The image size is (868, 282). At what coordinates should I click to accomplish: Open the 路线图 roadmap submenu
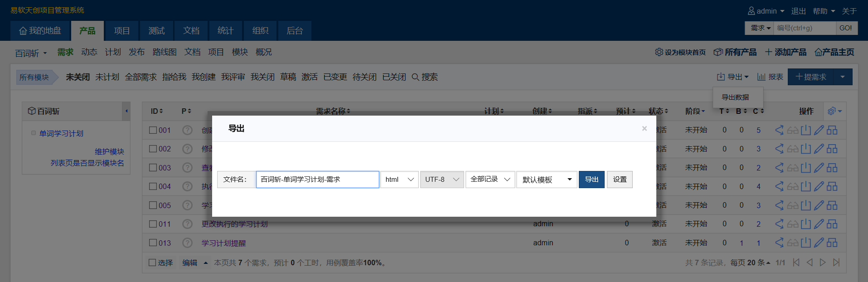pyautogui.click(x=165, y=52)
